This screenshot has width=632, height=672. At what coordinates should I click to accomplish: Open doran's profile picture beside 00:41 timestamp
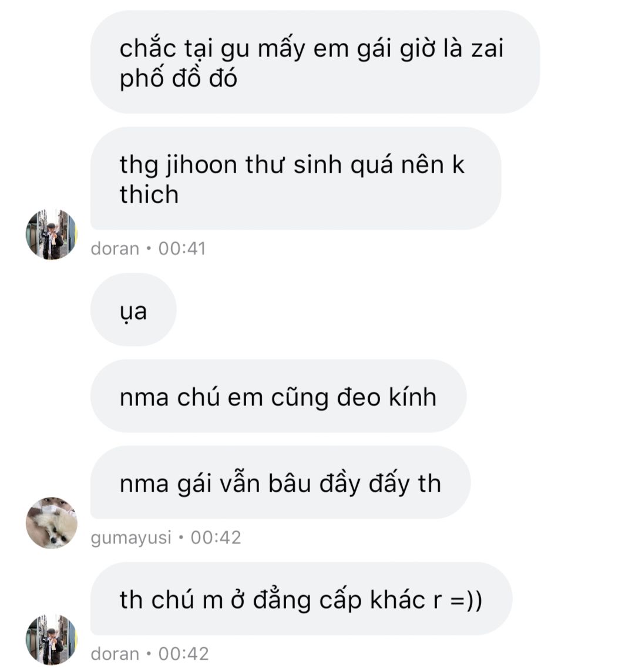(52, 234)
